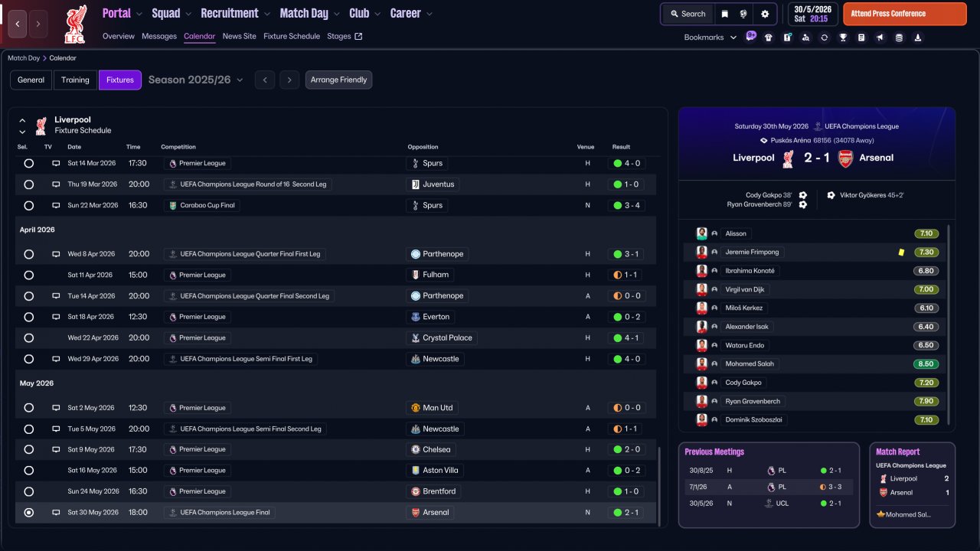980x551 pixels.
Task: Click the Attend Press Conference button
Action: (x=905, y=14)
